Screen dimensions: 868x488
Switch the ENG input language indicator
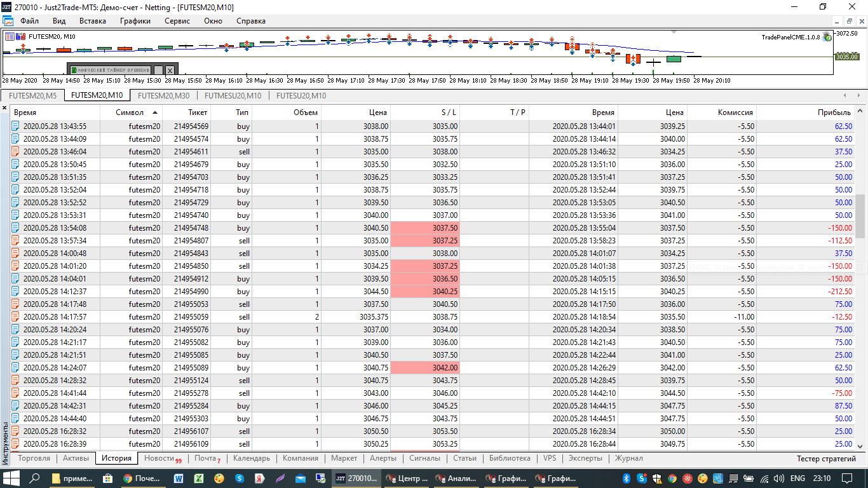pos(797,478)
